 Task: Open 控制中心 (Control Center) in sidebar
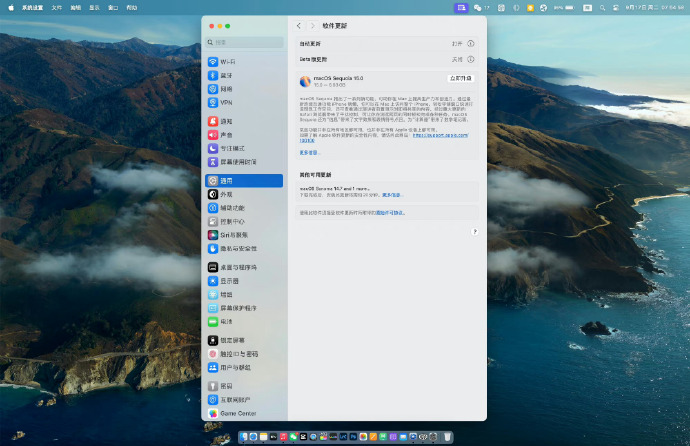click(x=244, y=221)
